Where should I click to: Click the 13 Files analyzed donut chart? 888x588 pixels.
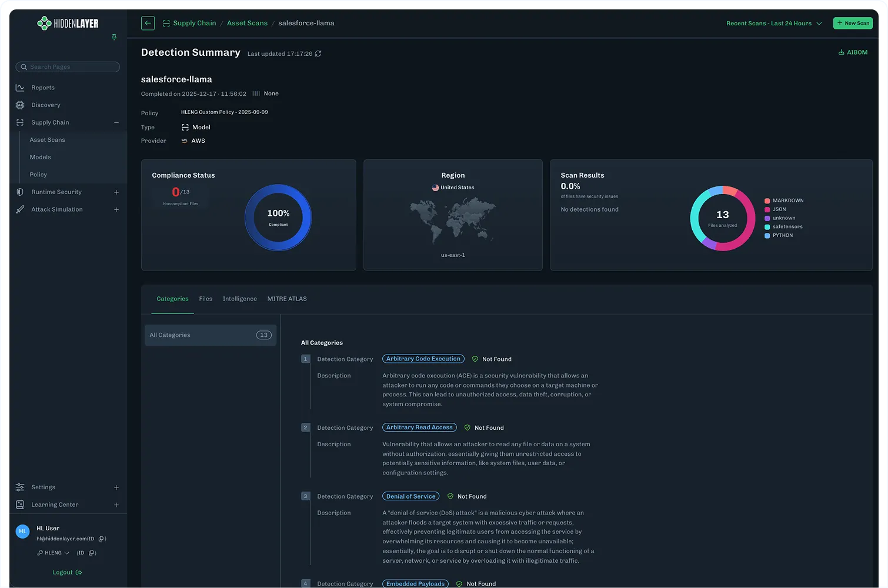coord(722,218)
